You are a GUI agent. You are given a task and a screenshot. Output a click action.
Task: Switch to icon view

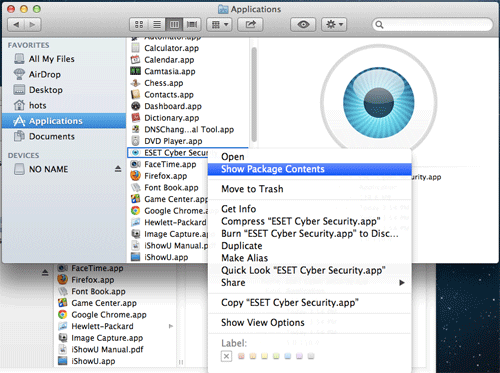(139, 24)
